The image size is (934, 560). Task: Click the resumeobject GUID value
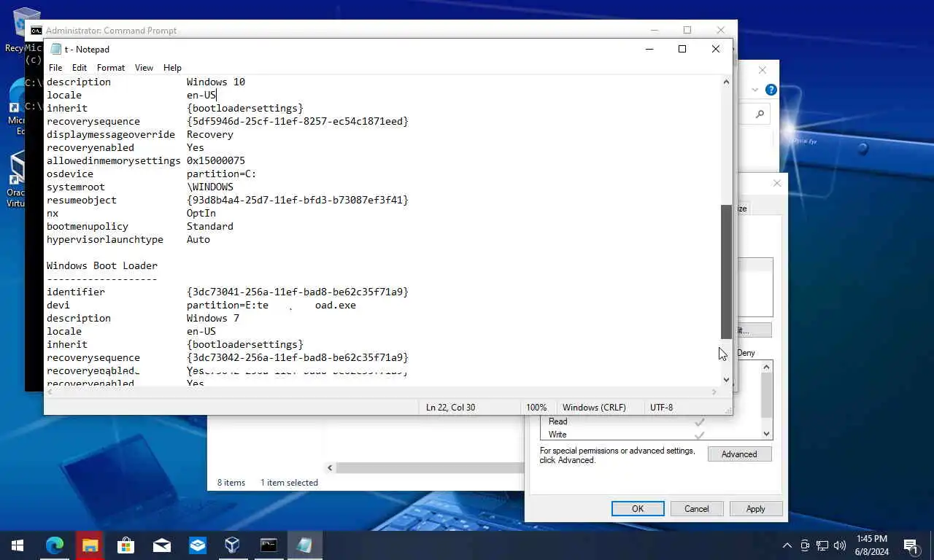(298, 200)
